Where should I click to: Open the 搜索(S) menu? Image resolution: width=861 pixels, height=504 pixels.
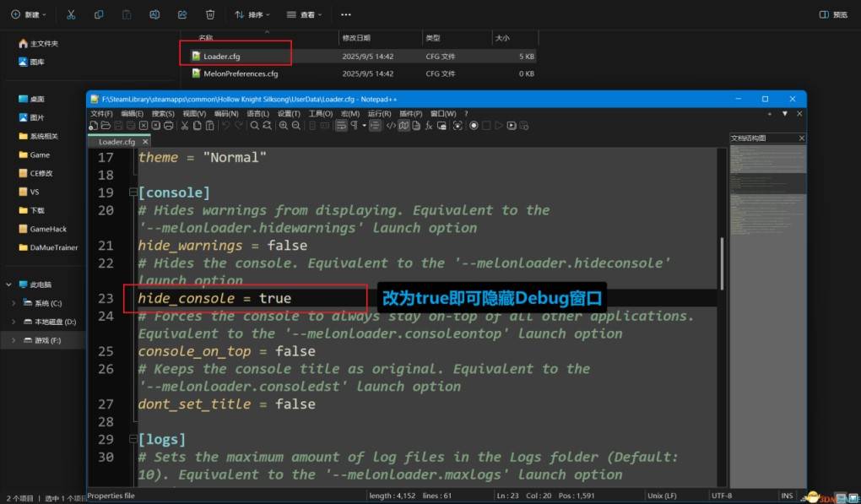163,114
